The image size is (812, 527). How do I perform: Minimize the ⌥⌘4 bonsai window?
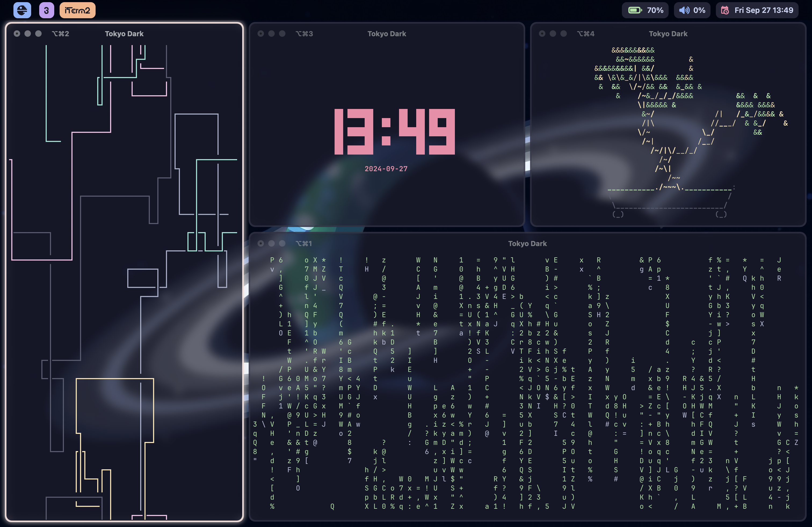pyautogui.click(x=553, y=33)
